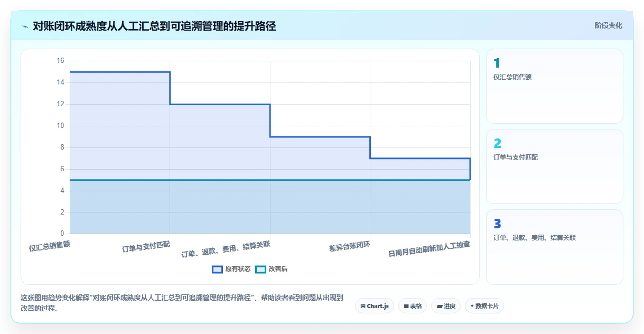Click the lightning icon beside the title
The height and width of the screenshot is (334, 644).
[25, 26]
